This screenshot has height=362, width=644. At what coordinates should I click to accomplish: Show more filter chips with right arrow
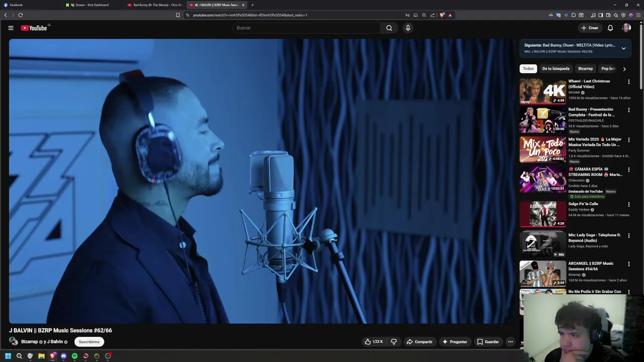624,69
